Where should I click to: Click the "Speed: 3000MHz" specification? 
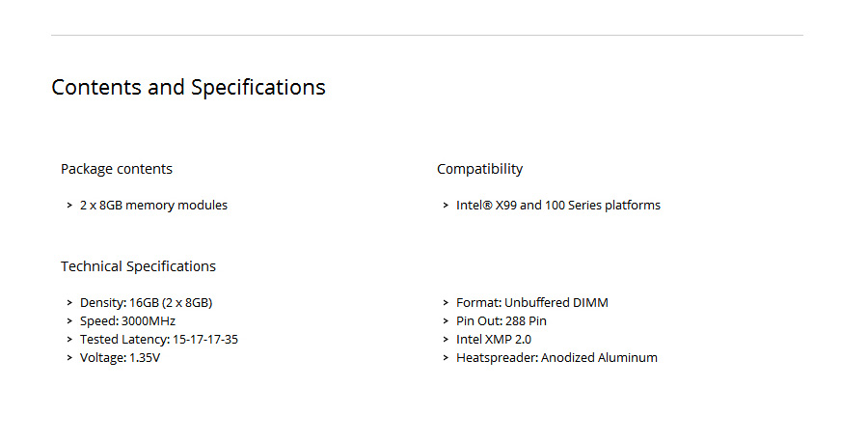[x=127, y=321]
